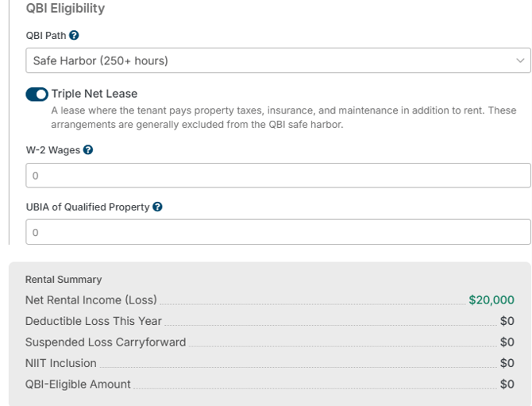Click the UBIA of Qualified Property label

click(87, 207)
